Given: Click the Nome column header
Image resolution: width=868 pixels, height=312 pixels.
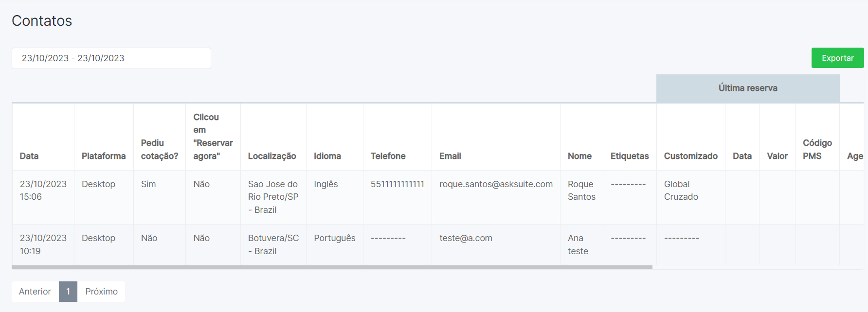Looking at the screenshot, I should tap(579, 156).
